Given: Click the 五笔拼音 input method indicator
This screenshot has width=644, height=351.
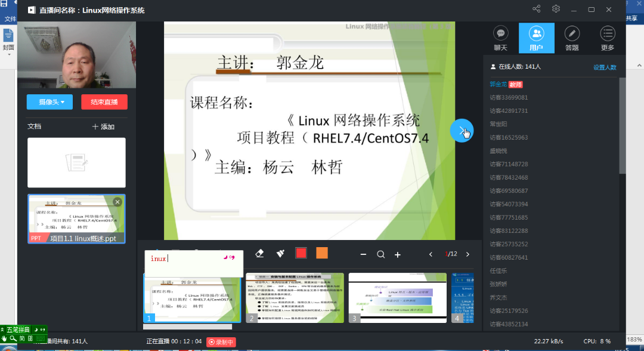Looking at the screenshot, I should pyautogui.click(x=18, y=330).
